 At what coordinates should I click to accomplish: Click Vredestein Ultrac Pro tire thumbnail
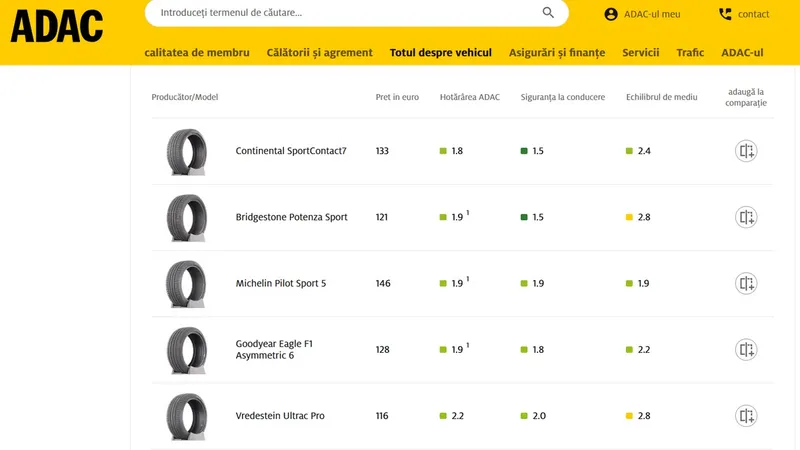click(187, 417)
